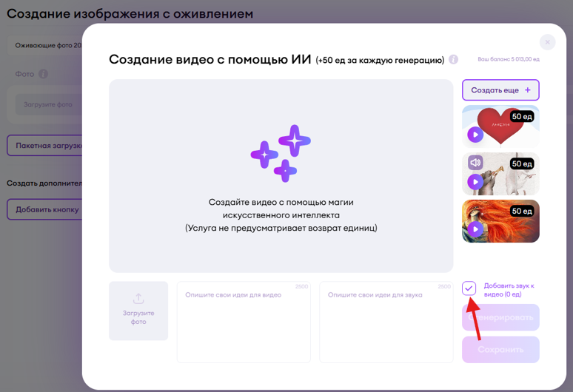Close the AI video creation dialog
The width and height of the screenshot is (573, 392).
point(547,42)
